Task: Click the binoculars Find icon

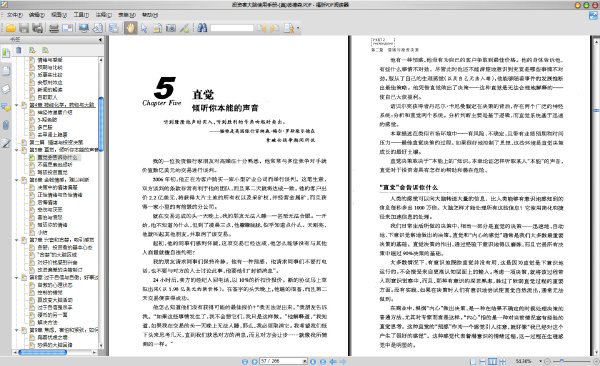Action: point(202,28)
